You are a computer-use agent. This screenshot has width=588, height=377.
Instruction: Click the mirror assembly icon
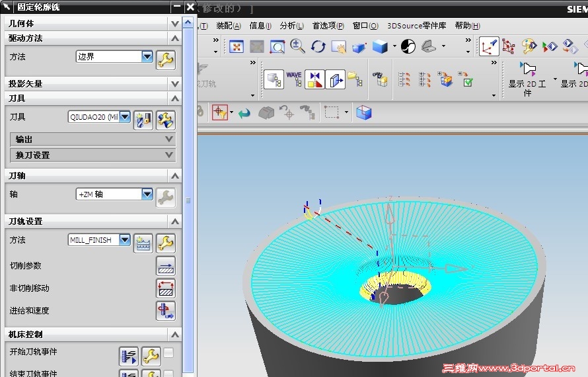tap(314, 79)
